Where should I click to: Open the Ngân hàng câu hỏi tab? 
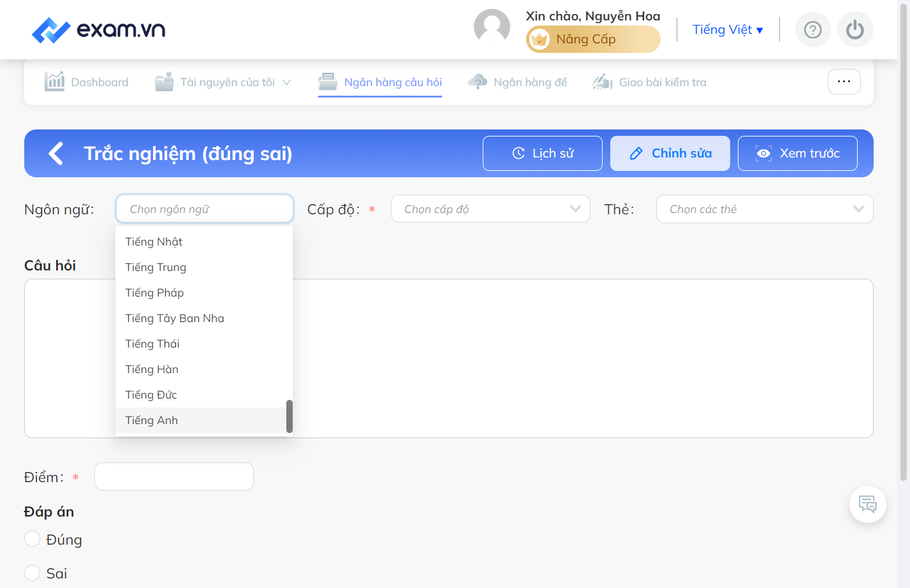[x=380, y=82]
